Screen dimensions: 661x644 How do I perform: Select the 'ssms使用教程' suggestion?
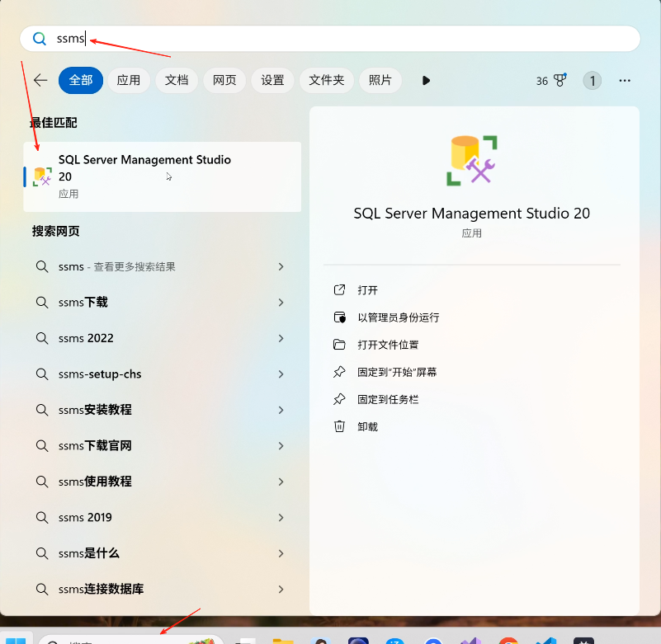click(163, 482)
